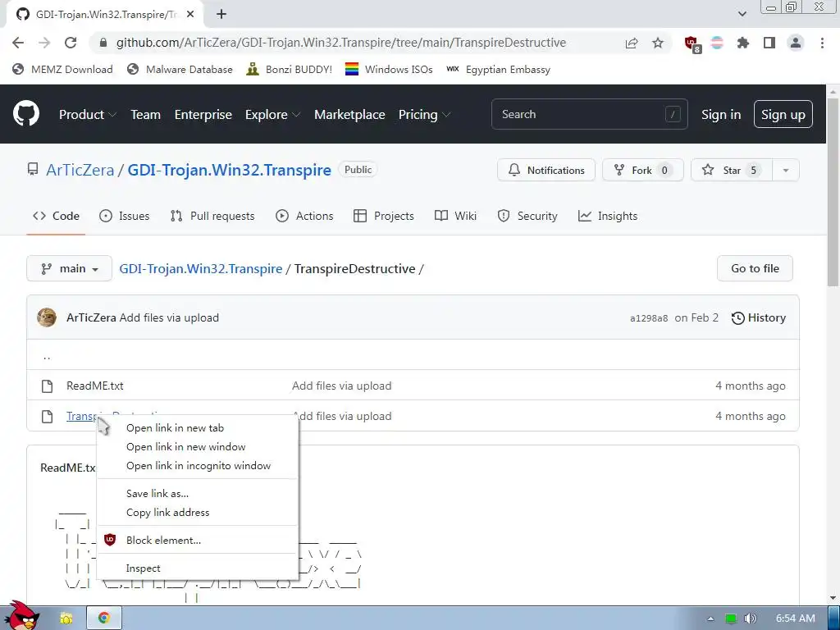
Task: Reload the page with refresh icon
Action: pyautogui.click(x=71, y=43)
